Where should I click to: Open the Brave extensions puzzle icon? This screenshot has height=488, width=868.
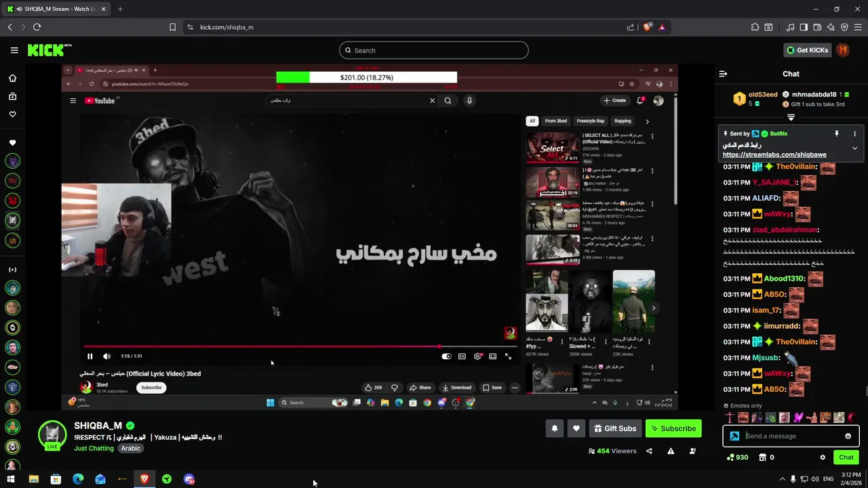(x=755, y=27)
